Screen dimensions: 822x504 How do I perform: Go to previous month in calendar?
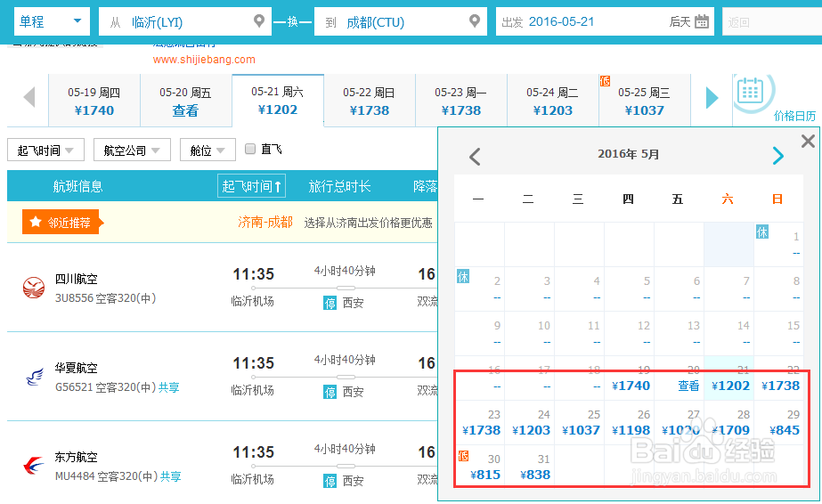(475, 157)
